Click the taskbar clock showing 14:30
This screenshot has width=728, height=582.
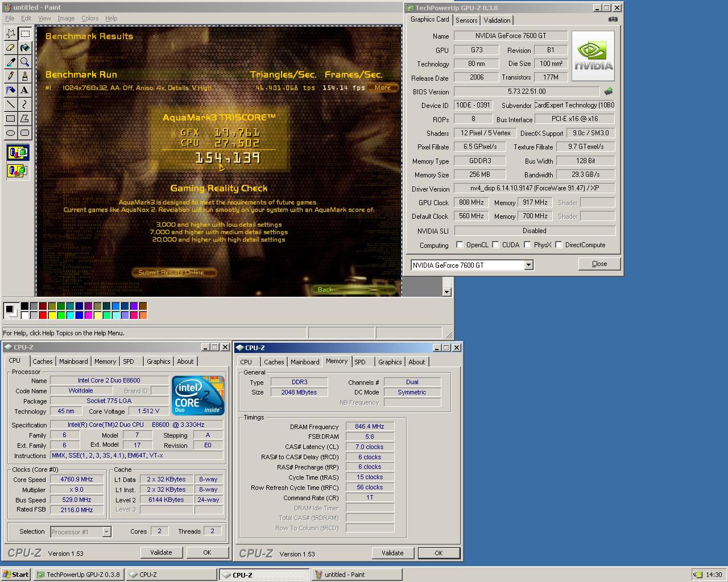714,575
